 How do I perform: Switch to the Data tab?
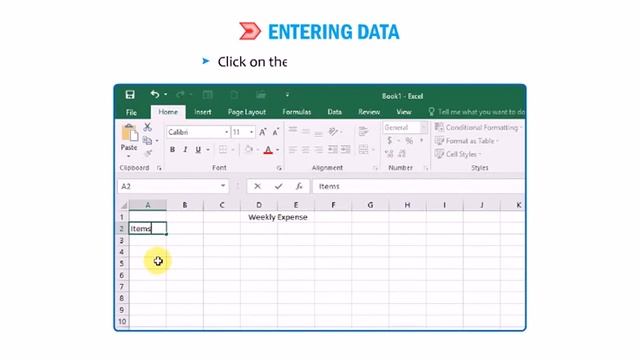[334, 112]
